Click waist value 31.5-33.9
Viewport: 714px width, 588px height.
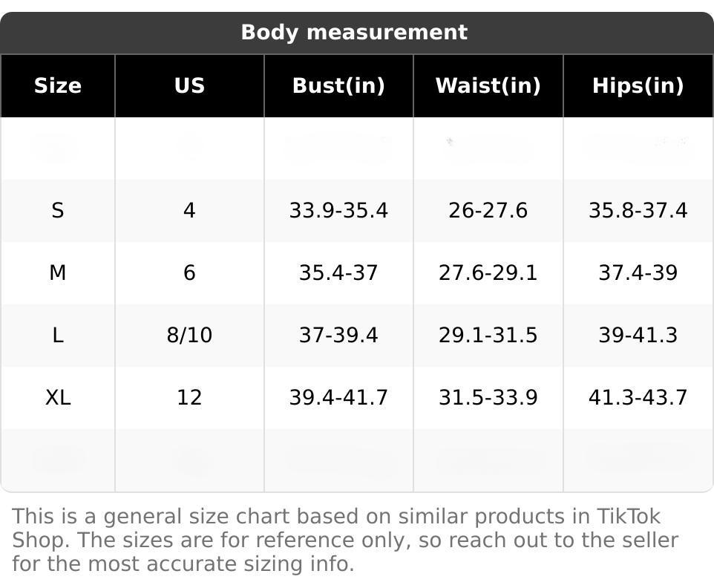(x=488, y=398)
